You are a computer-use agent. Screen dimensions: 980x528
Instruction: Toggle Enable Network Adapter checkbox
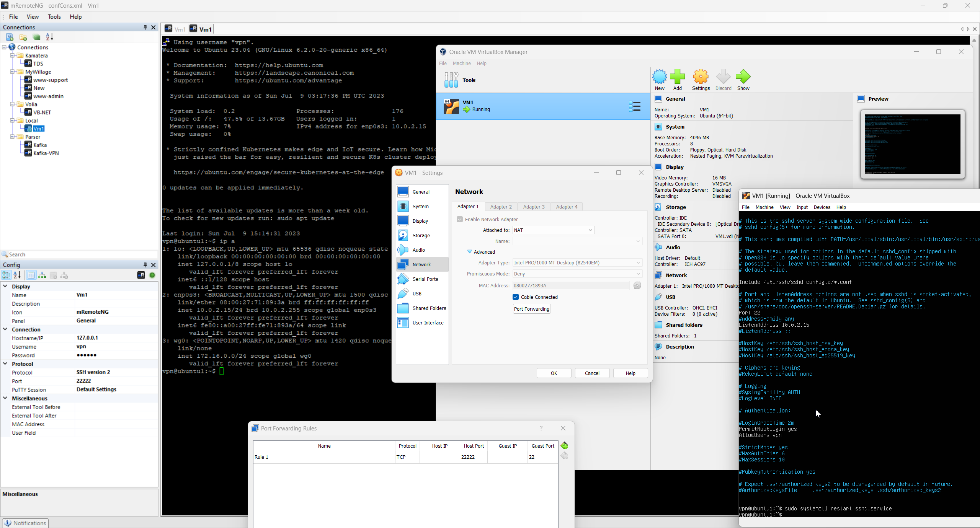point(460,219)
